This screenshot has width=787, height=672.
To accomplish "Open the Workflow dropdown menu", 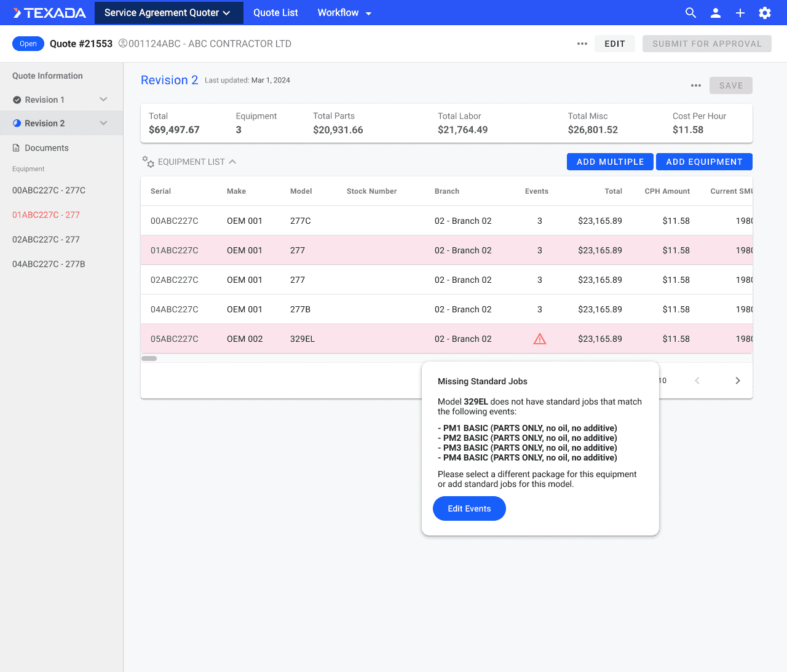I will pos(344,13).
